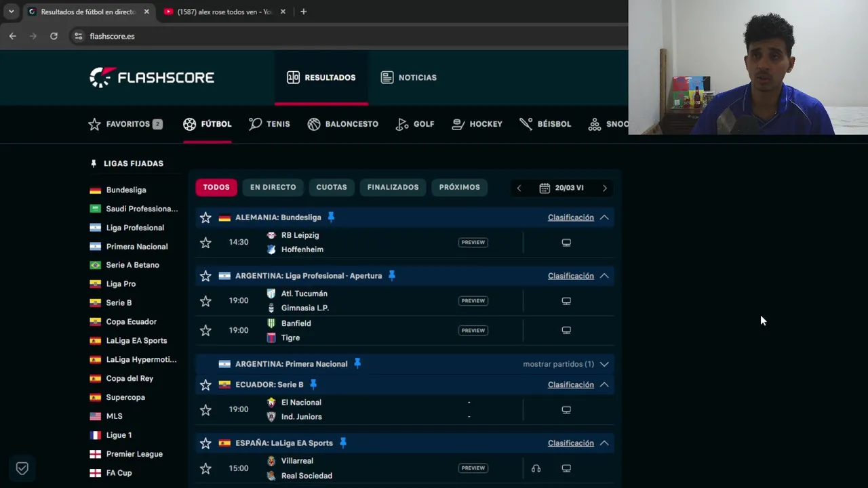The height and width of the screenshot is (488, 868).
Task: Open the Noticias tab
Action: (x=408, y=77)
